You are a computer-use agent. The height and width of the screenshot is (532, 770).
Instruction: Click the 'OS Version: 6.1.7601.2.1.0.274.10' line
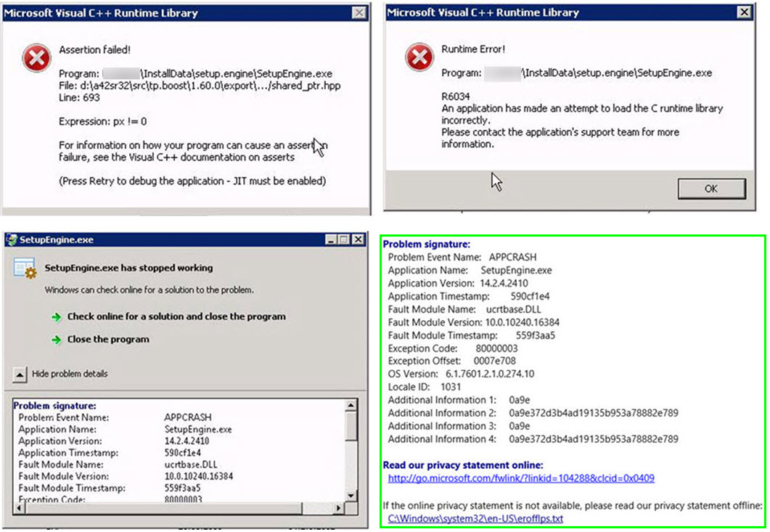461,374
